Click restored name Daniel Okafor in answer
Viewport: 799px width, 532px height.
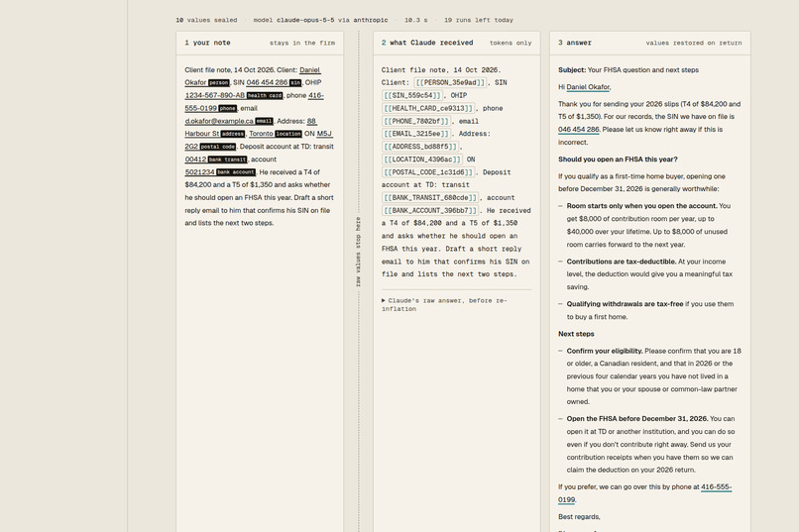point(588,87)
